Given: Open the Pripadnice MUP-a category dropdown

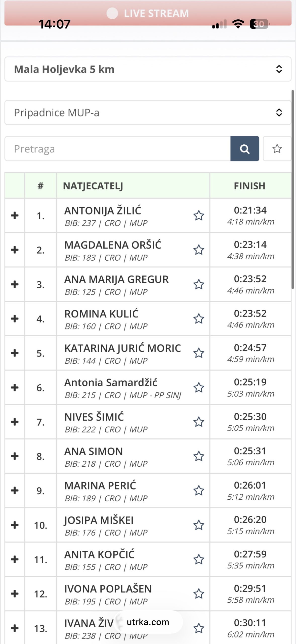Looking at the screenshot, I should coord(148,112).
